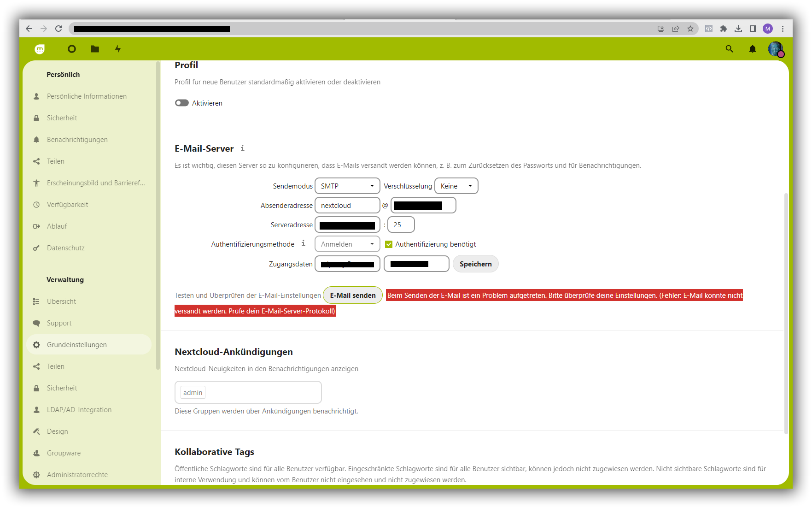Uncheck Authentifizierung benötigt
This screenshot has width=812, height=508.
coord(389,244)
